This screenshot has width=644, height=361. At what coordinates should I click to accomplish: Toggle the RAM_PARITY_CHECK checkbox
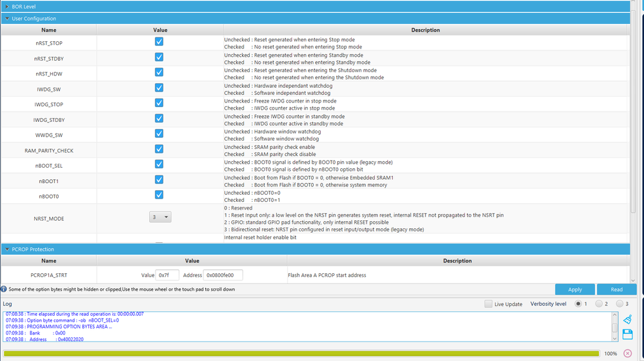click(159, 149)
